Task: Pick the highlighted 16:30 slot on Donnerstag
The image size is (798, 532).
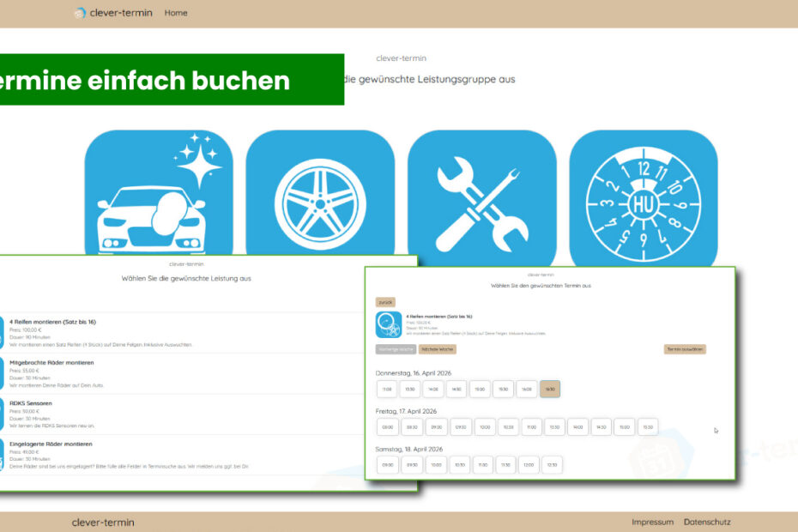Action: click(x=550, y=389)
